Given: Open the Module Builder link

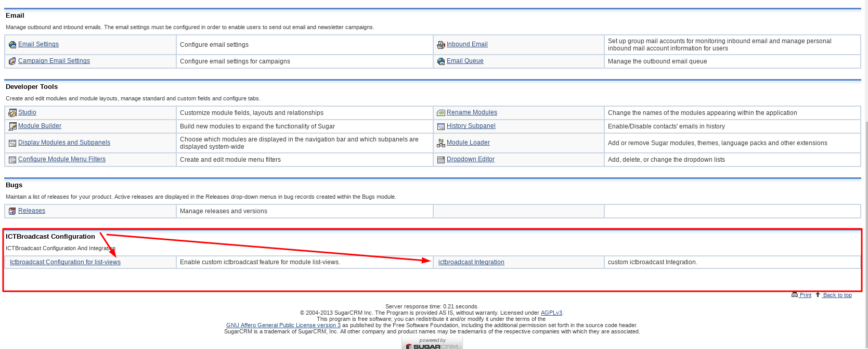Looking at the screenshot, I should point(40,126).
